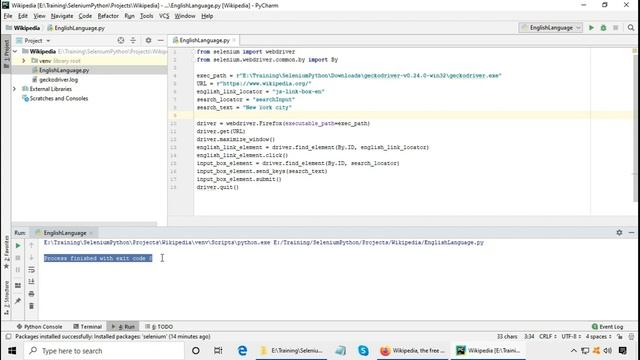Screen dimensions: 640x360
Task: Click the down arrow in Run window
Action: (x=31, y=258)
